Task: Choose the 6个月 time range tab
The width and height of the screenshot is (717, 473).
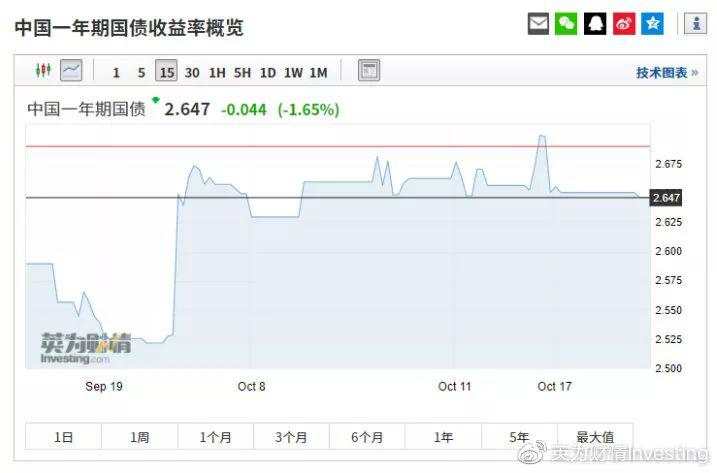Action: (367, 437)
